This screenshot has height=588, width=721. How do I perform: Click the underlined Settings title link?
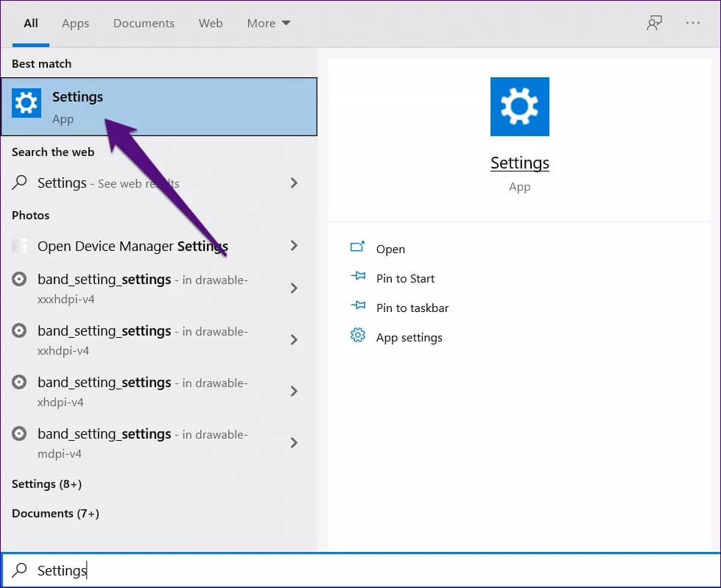[520, 163]
